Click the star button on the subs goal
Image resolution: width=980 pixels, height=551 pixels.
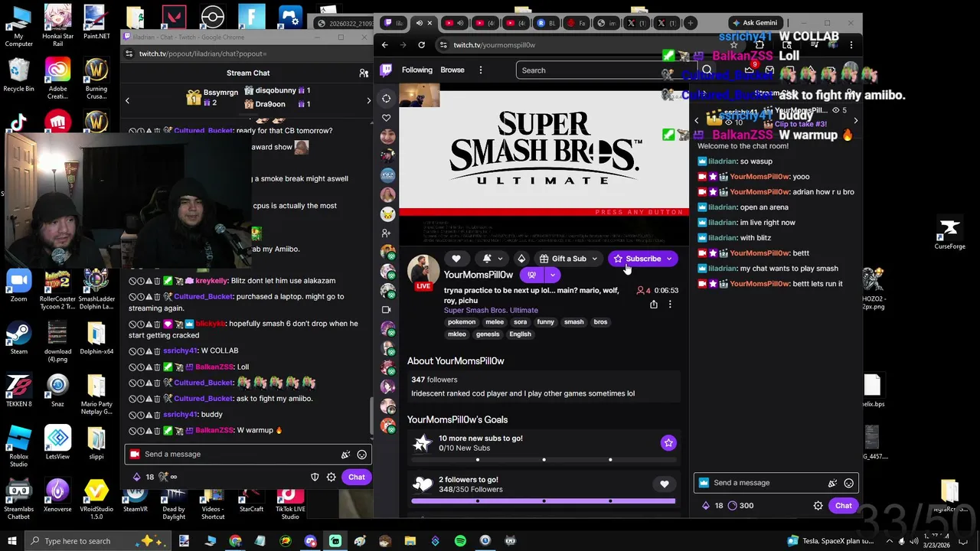(x=668, y=443)
